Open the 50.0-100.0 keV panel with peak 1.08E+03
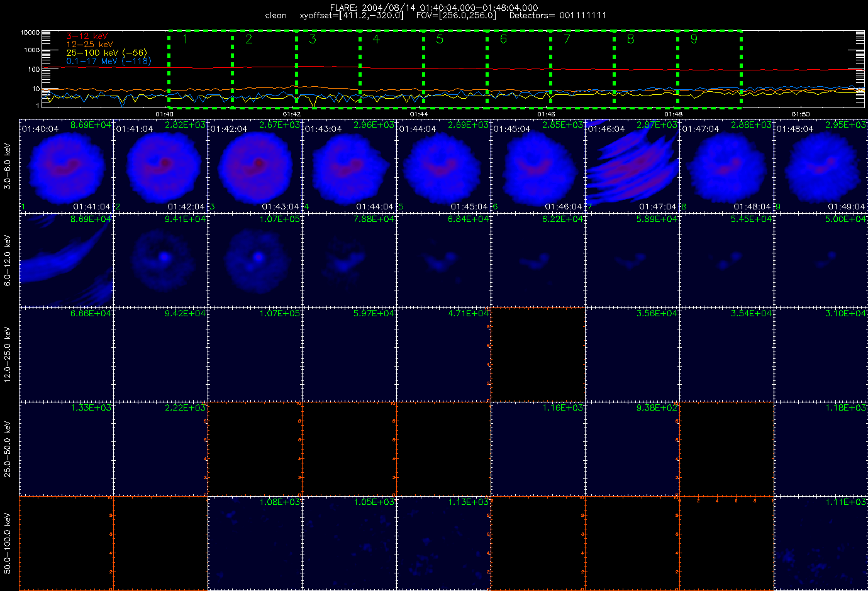The width and height of the screenshot is (868, 591). coord(255,543)
